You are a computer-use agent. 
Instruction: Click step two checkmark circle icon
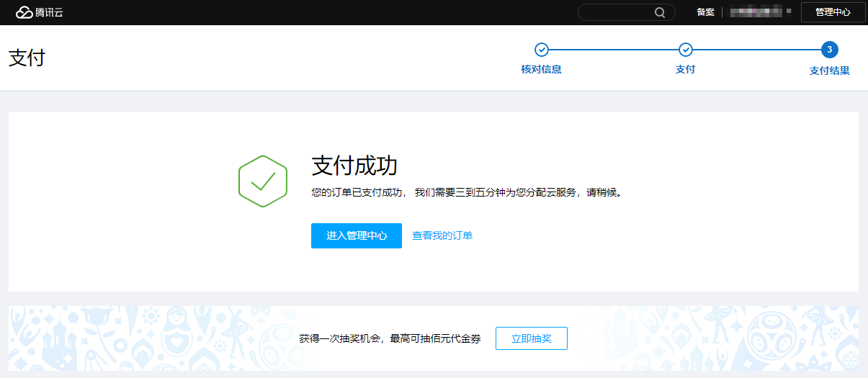[686, 50]
